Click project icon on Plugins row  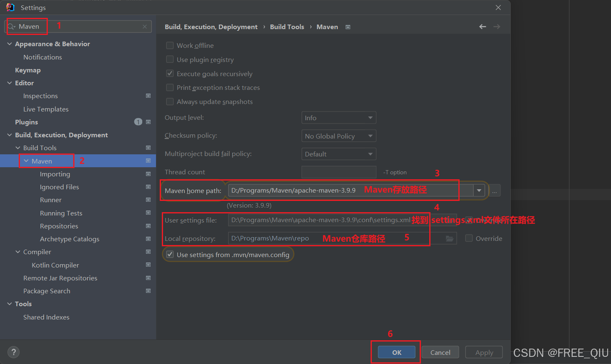click(148, 122)
